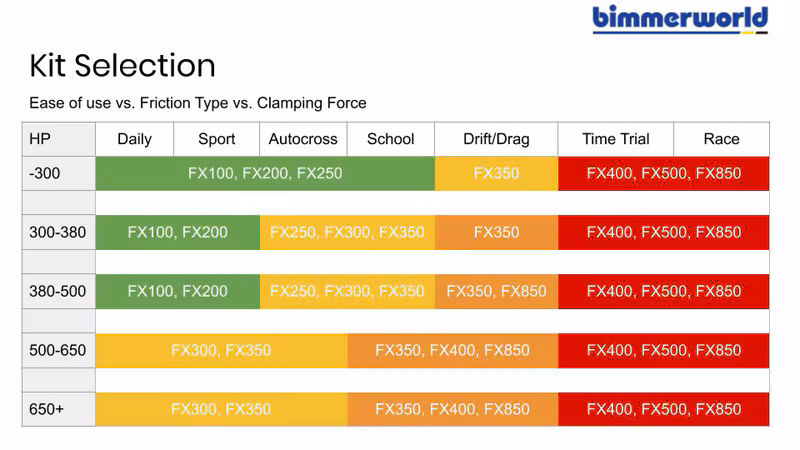Select the 650+ HP row label
800x450 pixels.
point(59,409)
